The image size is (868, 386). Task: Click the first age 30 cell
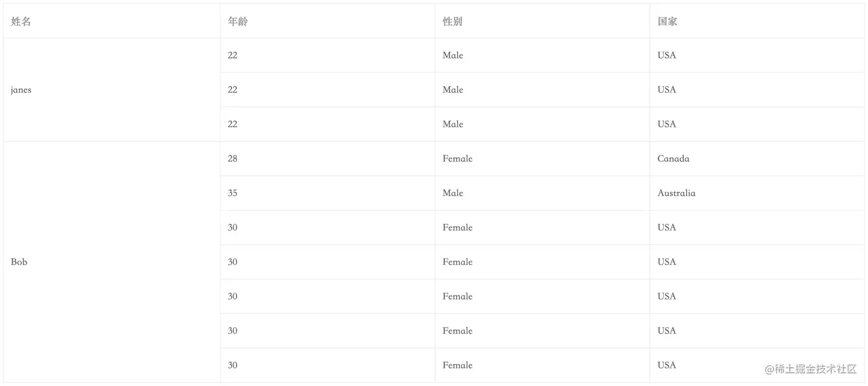click(328, 228)
